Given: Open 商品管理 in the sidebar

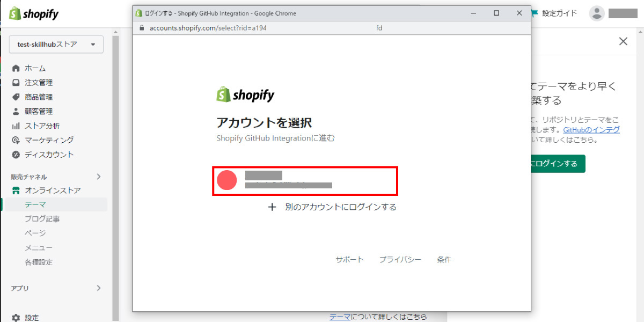Looking at the screenshot, I should [x=39, y=97].
